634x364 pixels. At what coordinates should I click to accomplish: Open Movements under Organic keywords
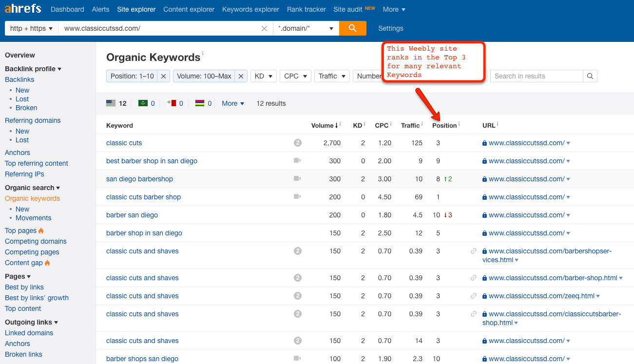33,218
